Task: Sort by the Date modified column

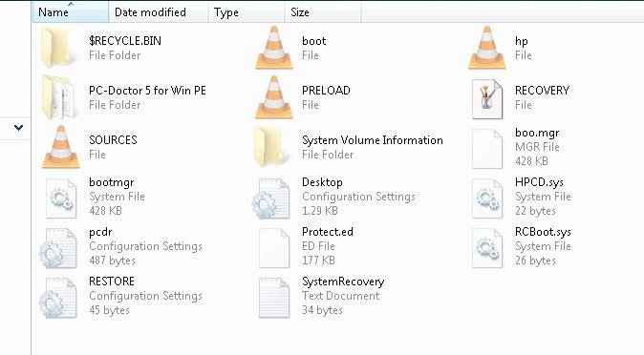Action: pyautogui.click(x=158, y=11)
